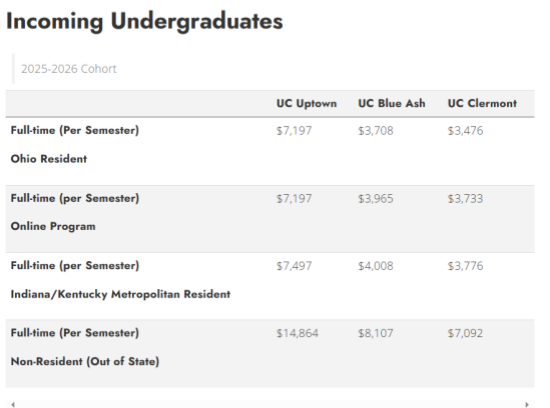Click the right scroll arrow below table

click(527, 404)
